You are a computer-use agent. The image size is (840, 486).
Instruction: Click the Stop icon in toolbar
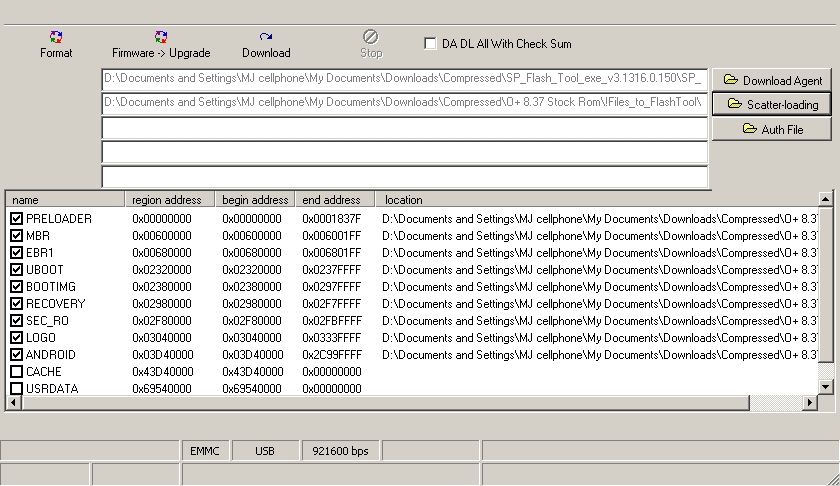point(371,38)
